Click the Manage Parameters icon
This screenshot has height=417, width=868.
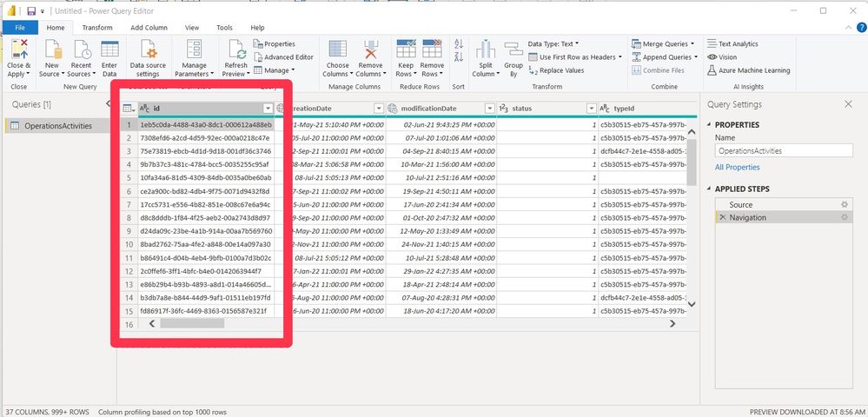(194, 50)
